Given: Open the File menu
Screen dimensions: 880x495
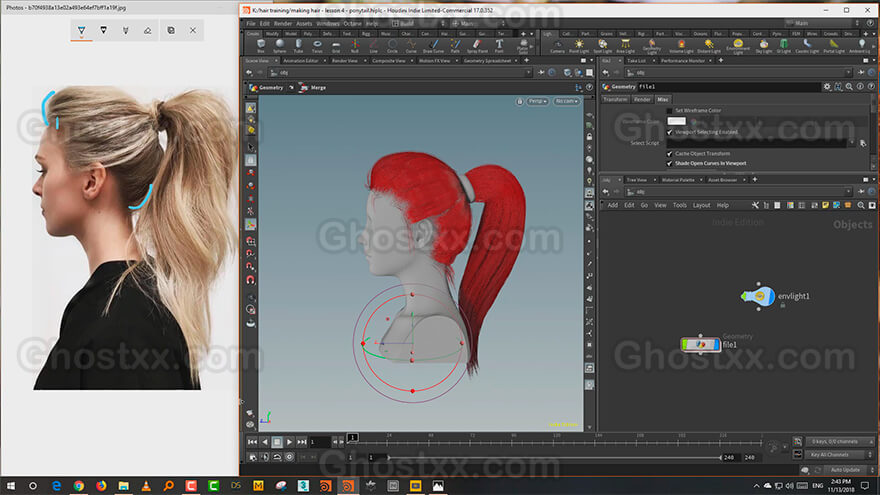Looking at the screenshot, I should coord(251,24).
